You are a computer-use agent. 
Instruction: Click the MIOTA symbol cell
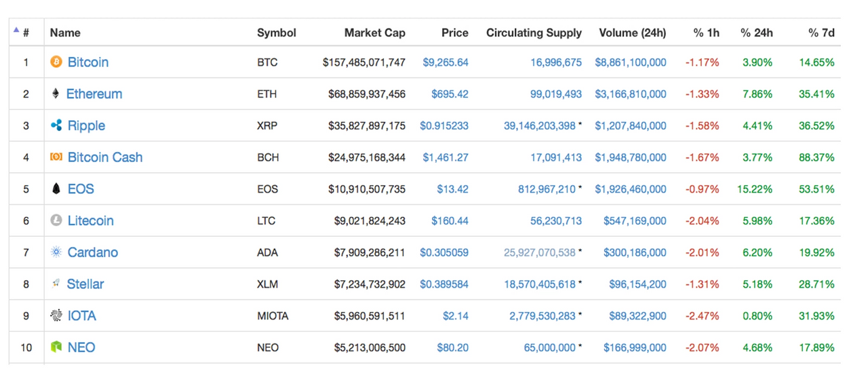(x=273, y=316)
